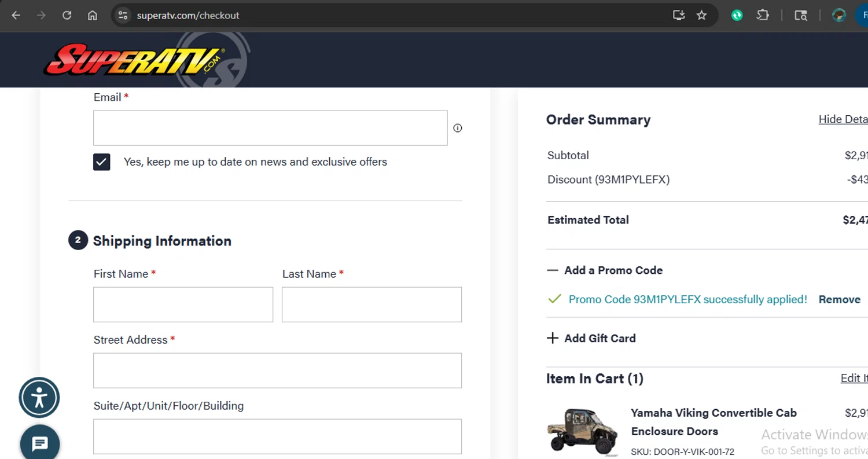
Task: Click the Subtotal label
Action: [x=568, y=155]
